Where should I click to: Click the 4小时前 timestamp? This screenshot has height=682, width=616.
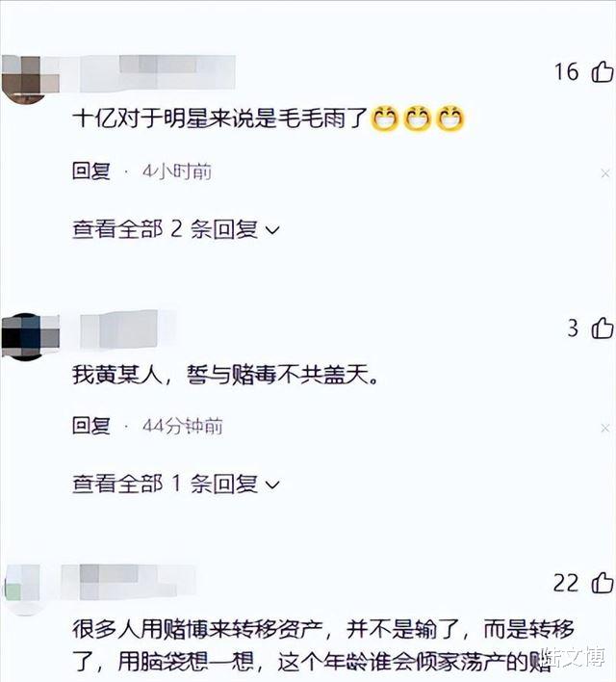(177, 171)
